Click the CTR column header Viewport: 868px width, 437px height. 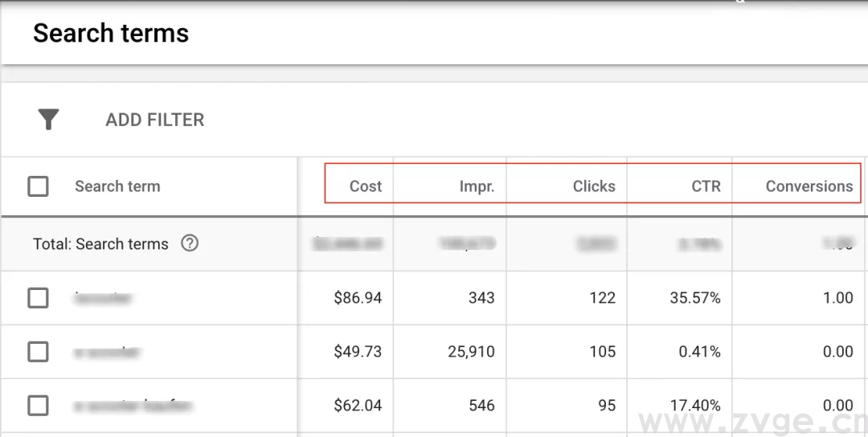click(706, 186)
